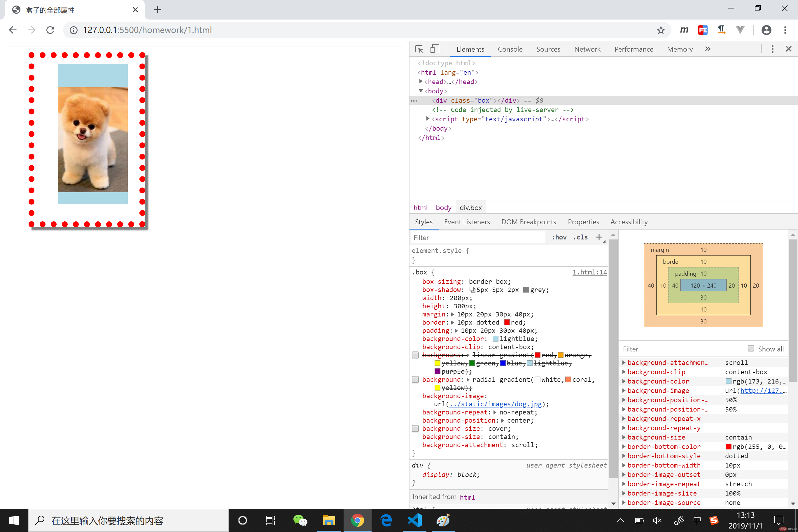Image resolution: width=798 pixels, height=532 pixels.
Task: Open DevTools customize menu (three dots)
Action: (772, 49)
